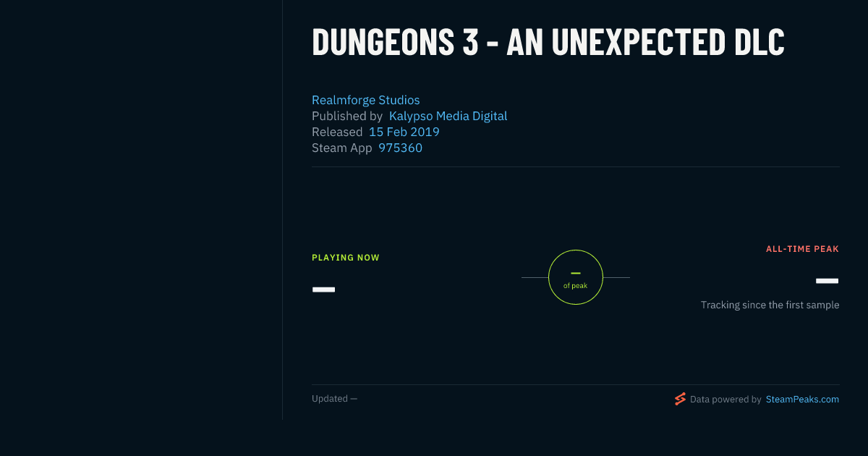Image resolution: width=868 pixels, height=456 pixels.
Task: Click the of peak caption inside circle
Action: (x=576, y=286)
